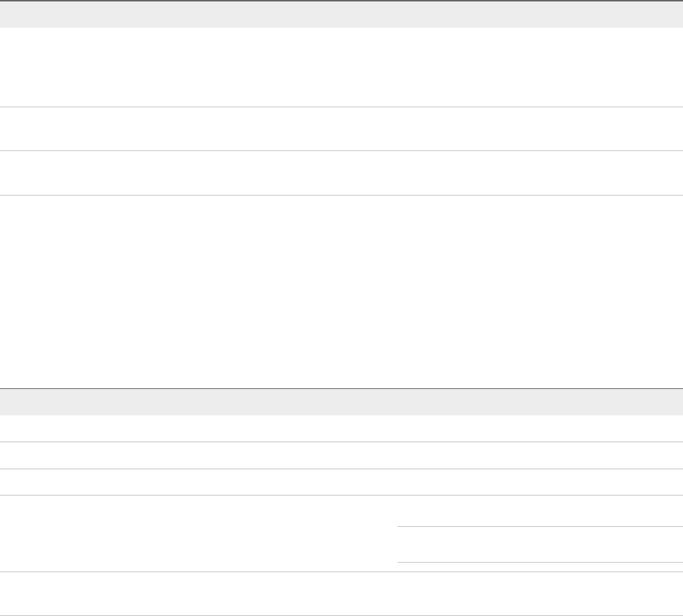Image resolution: width=683 pixels, height=616 pixels.
Task: Click the empty space below the lower table
Action: 341,612
